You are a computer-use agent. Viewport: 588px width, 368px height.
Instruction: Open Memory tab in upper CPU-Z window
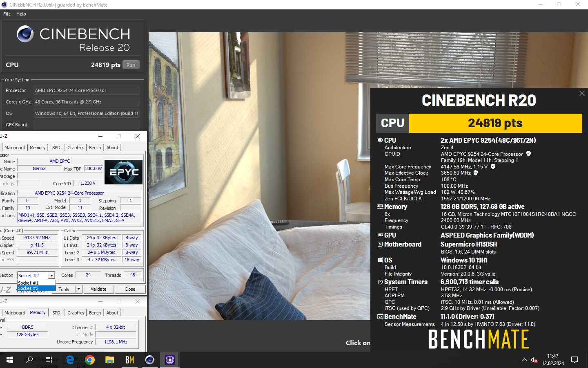38,148
